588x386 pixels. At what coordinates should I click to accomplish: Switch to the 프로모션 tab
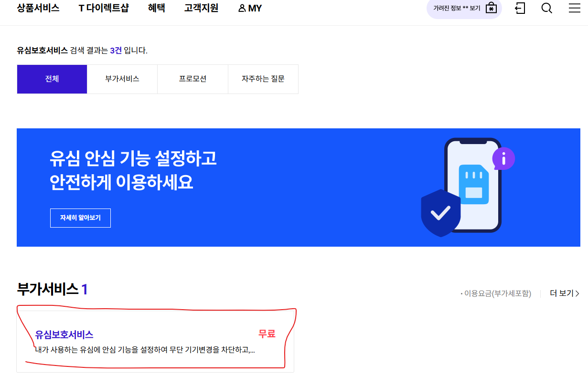click(192, 79)
